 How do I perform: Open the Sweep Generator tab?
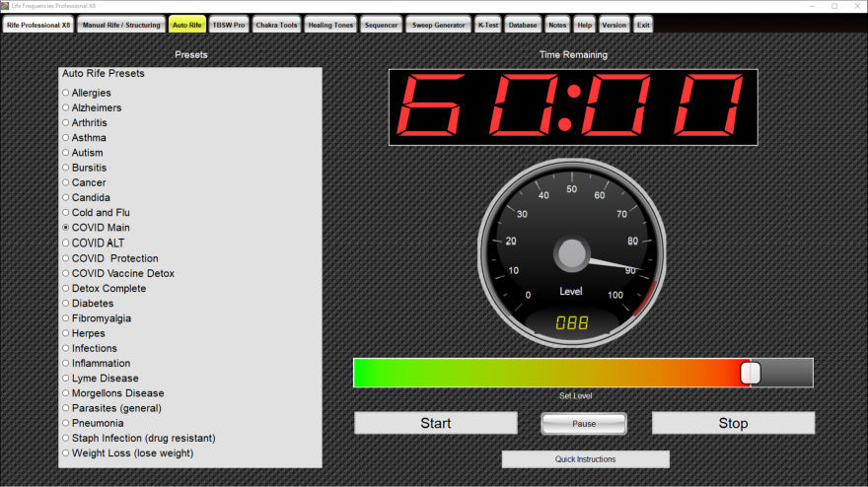pos(438,25)
